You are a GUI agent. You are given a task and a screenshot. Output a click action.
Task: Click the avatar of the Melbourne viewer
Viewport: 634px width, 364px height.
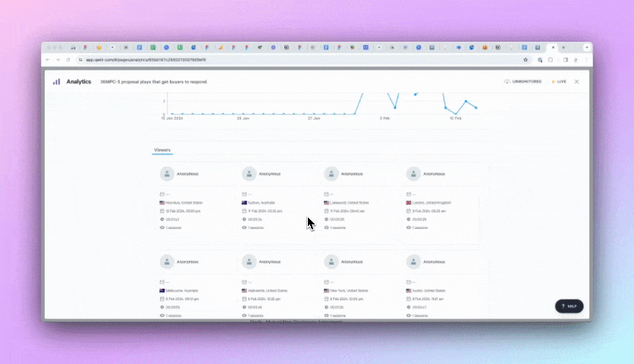(x=167, y=262)
